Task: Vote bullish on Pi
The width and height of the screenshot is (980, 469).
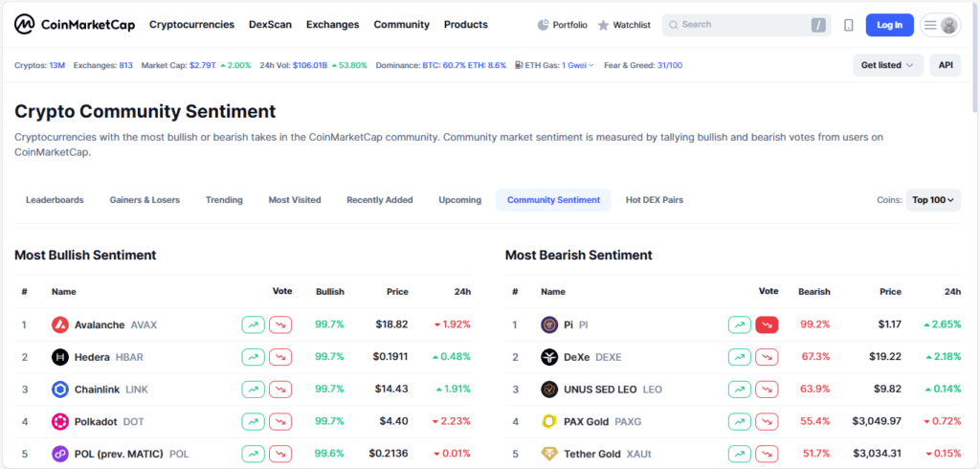Action: pos(740,324)
